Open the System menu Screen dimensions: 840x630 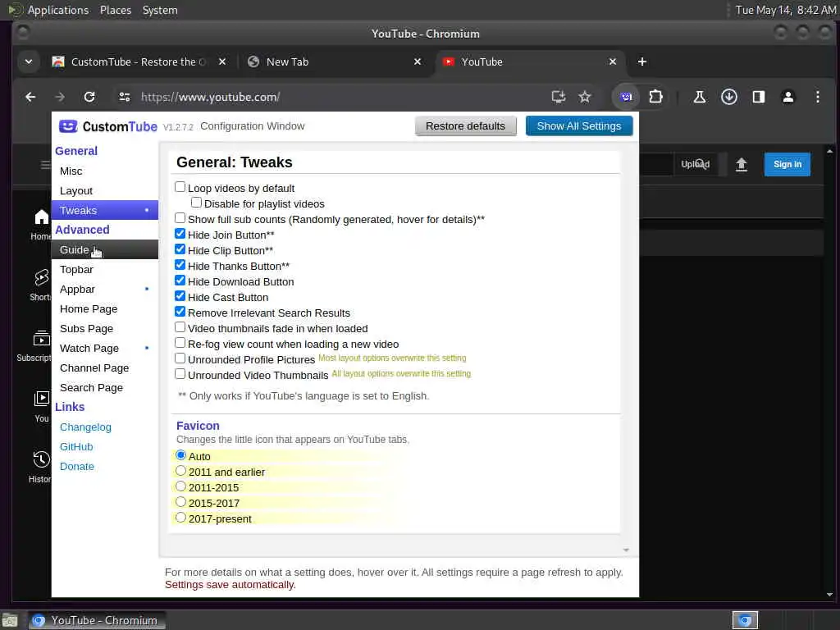pos(160,10)
